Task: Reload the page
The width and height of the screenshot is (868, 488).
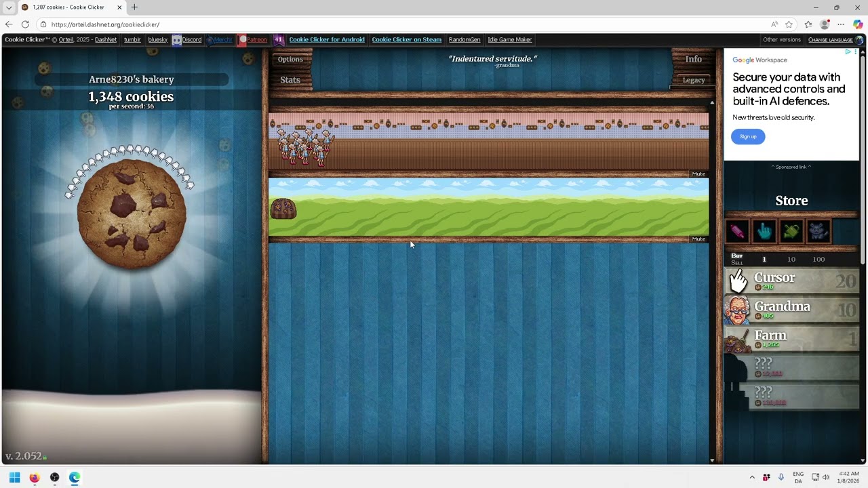Action: coord(25,24)
